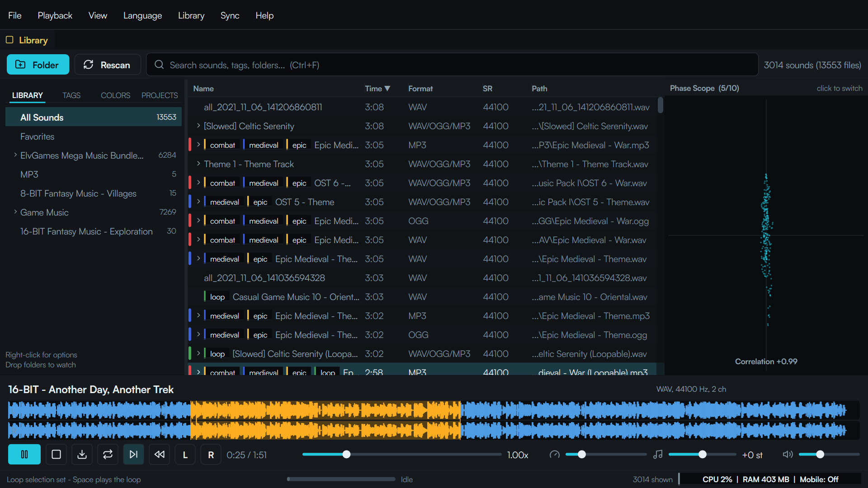Click the music note pitch icon

(658, 455)
